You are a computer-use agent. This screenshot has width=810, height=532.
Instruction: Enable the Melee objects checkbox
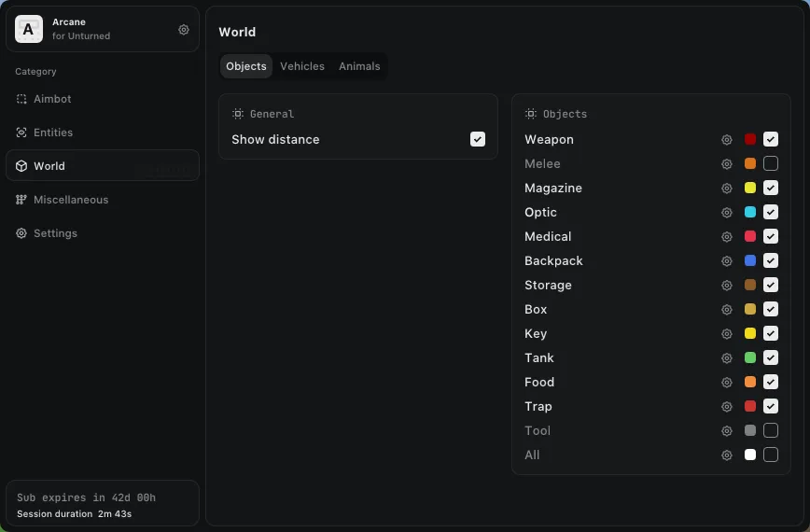click(771, 164)
